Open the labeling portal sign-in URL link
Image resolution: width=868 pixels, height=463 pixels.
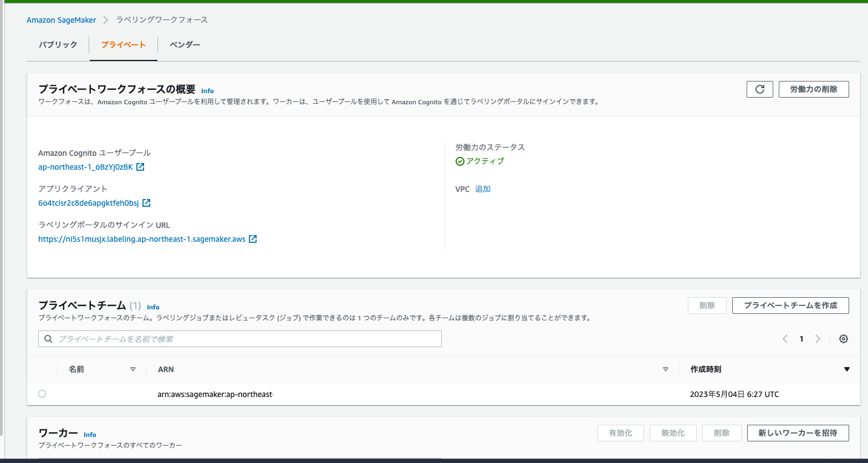142,239
